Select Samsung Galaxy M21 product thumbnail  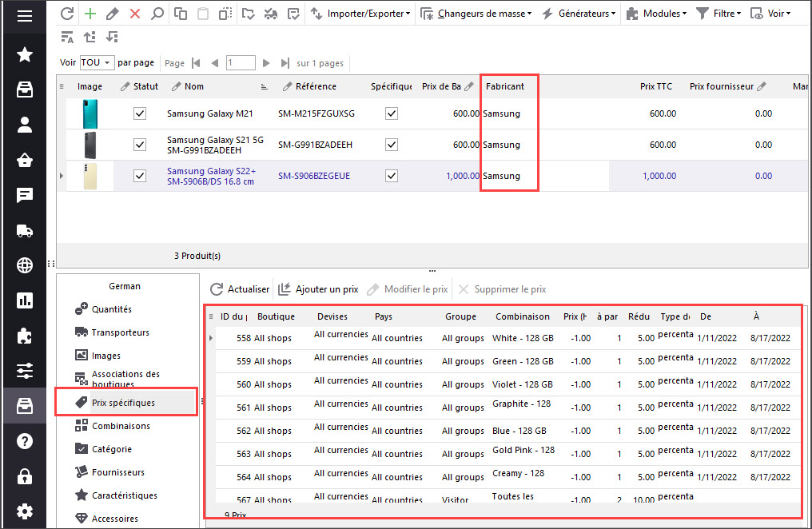point(90,113)
